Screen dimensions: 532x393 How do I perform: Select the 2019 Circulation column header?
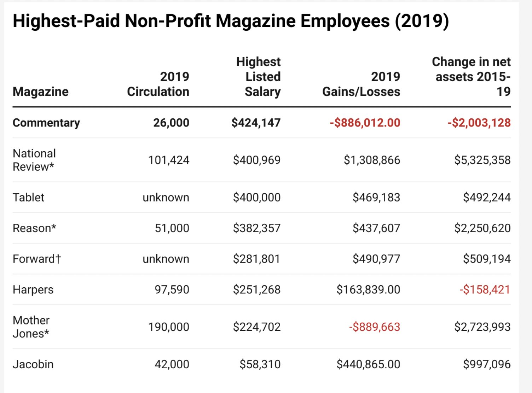(x=158, y=84)
